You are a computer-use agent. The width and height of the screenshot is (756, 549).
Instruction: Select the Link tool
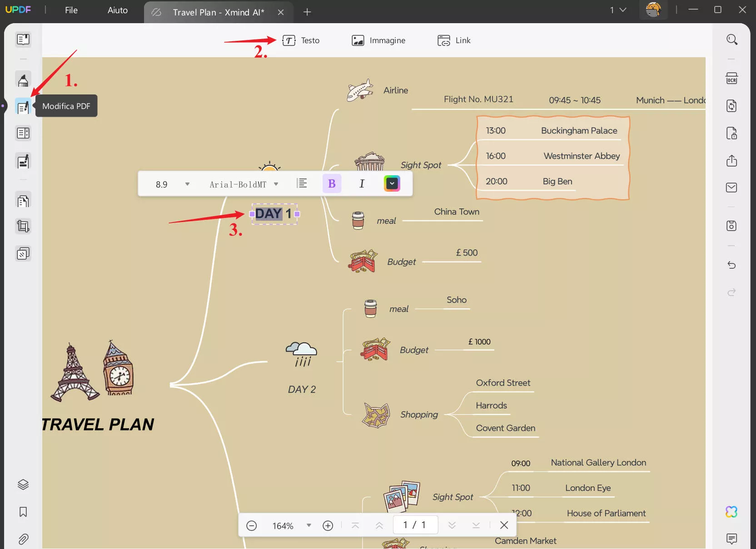point(454,40)
